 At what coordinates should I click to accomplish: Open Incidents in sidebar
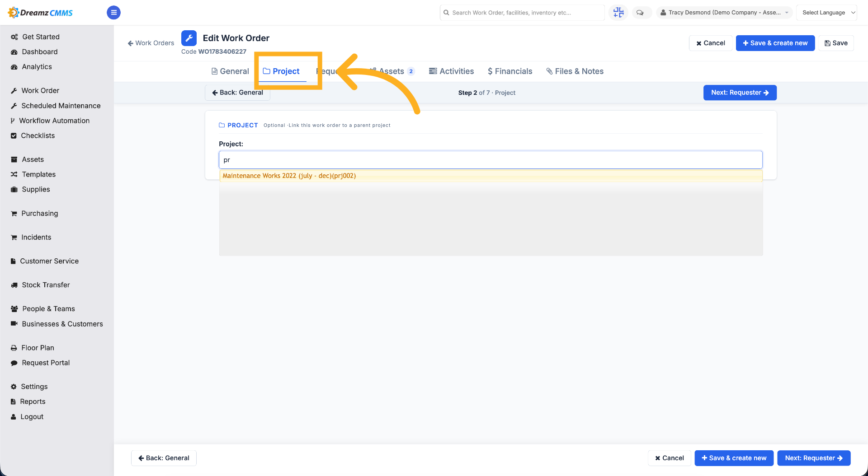31,237
